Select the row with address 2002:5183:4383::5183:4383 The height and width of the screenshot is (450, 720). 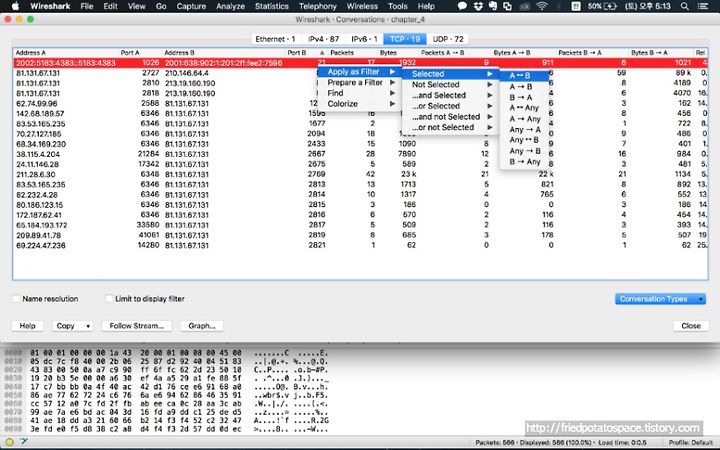360,63
